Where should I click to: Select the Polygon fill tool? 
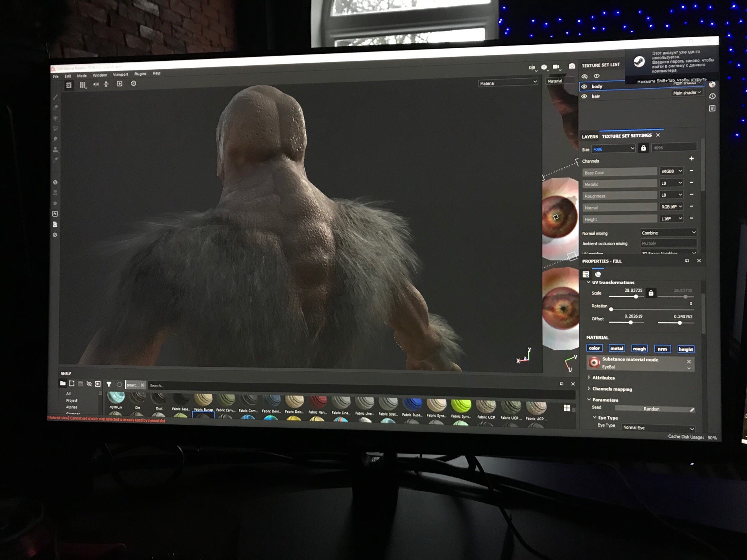coord(56,128)
